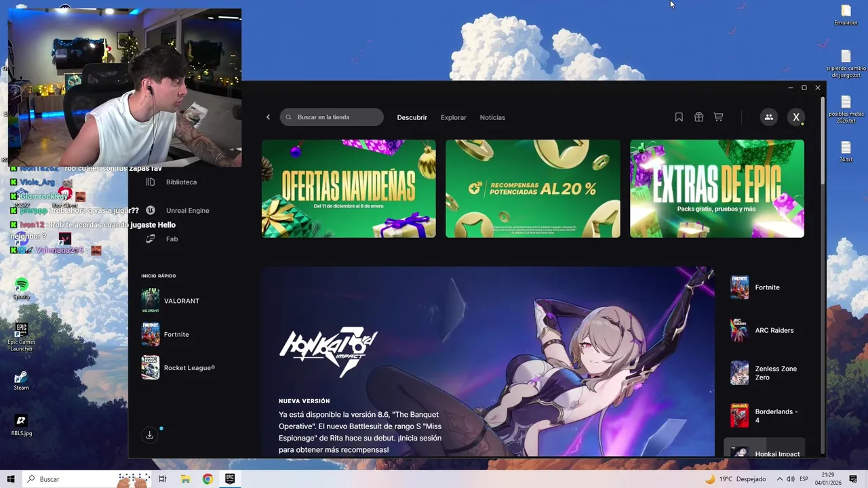The image size is (868, 488).
Task: Open the Steam desktop shortcut
Action: 21,380
